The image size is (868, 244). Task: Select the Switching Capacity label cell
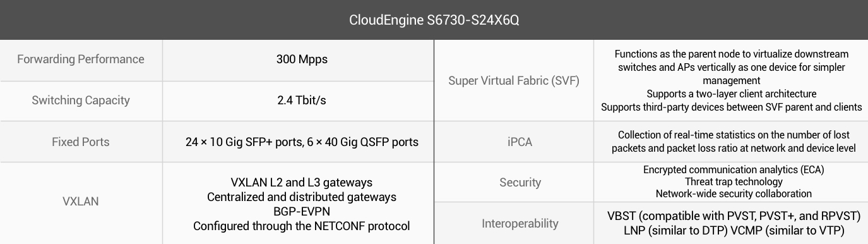81,101
